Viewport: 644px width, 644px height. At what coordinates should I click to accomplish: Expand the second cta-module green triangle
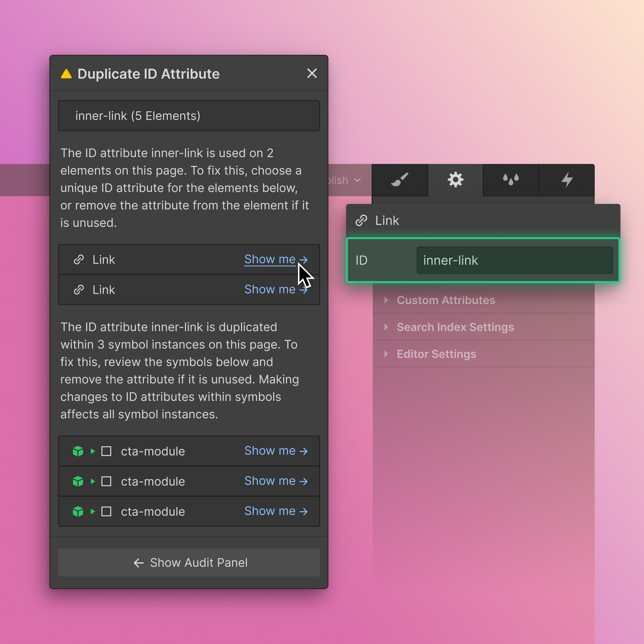(x=93, y=481)
